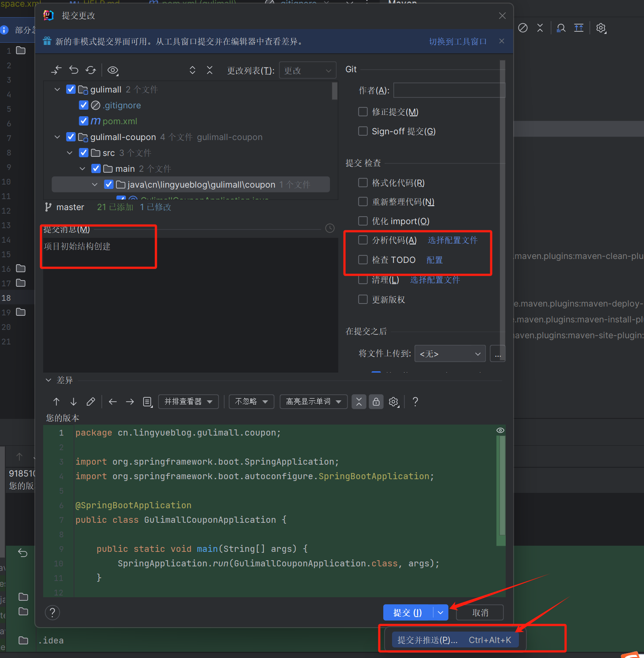Uncheck the gulimall root folder checkbox
The height and width of the screenshot is (658, 644).
(x=70, y=89)
